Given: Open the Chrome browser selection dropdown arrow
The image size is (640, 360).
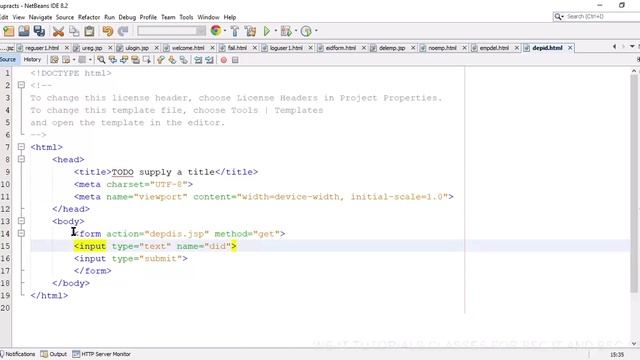Looking at the screenshot, I should (x=225, y=31).
